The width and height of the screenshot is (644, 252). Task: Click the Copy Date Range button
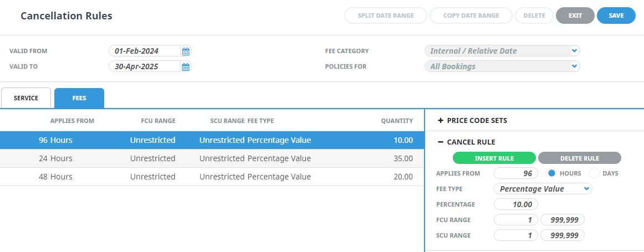(471, 16)
